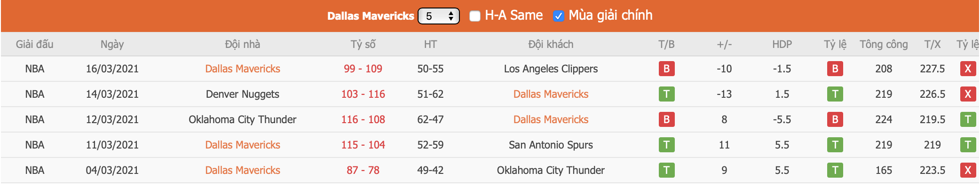Open the match count dropdown showing 5
980x188 pixels.
[438, 16]
